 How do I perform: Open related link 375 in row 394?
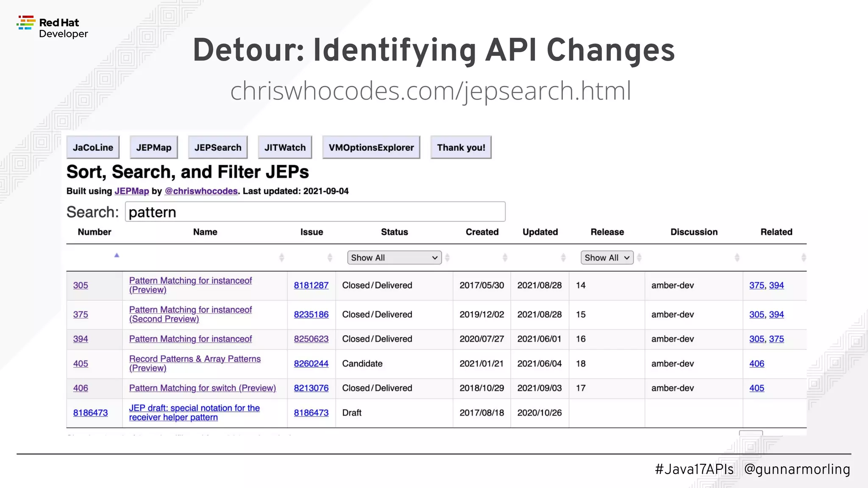[x=776, y=339]
